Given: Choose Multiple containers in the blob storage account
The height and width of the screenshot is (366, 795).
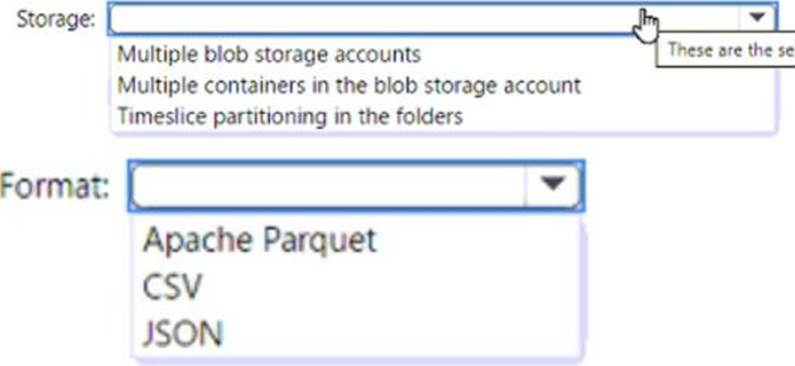Looking at the screenshot, I should coord(349,85).
